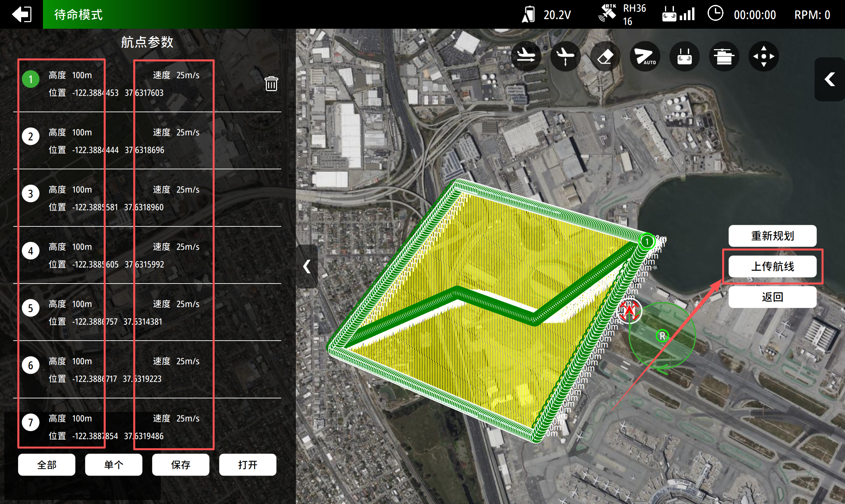Image resolution: width=845 pixels, height=504 pixels.
Task: Click the back exit arrow icon
Action: pos(22,14)
